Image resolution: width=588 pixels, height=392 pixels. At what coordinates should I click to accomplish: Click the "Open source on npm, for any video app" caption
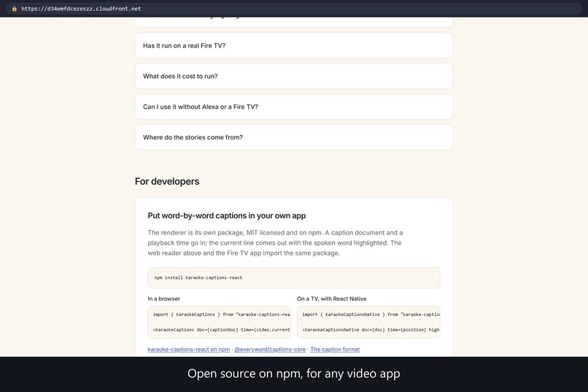coord(293,374)
